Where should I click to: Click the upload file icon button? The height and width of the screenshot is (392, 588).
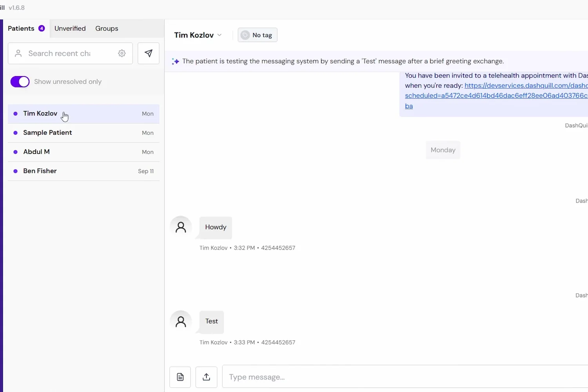coord(207,377)
